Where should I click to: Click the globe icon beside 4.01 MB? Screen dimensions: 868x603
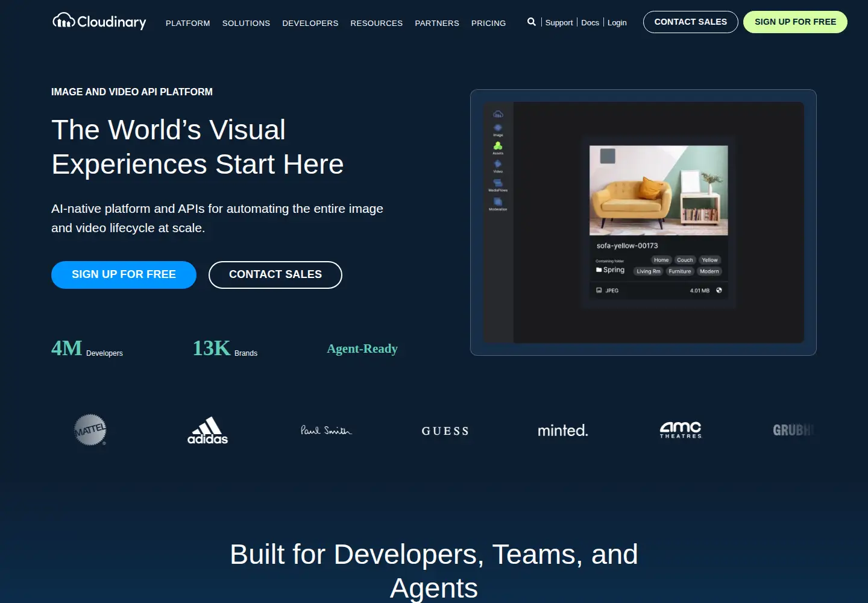tap(719, 290)
